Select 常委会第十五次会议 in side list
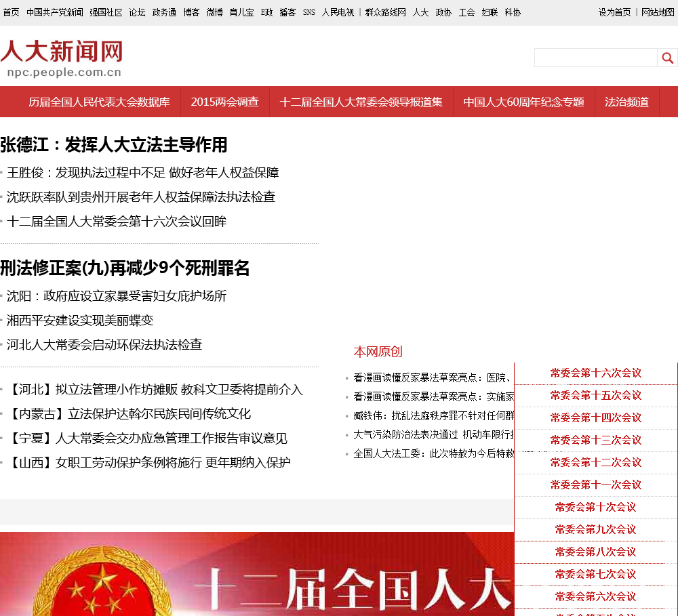The image size is (678, 616). click(596, 396)
